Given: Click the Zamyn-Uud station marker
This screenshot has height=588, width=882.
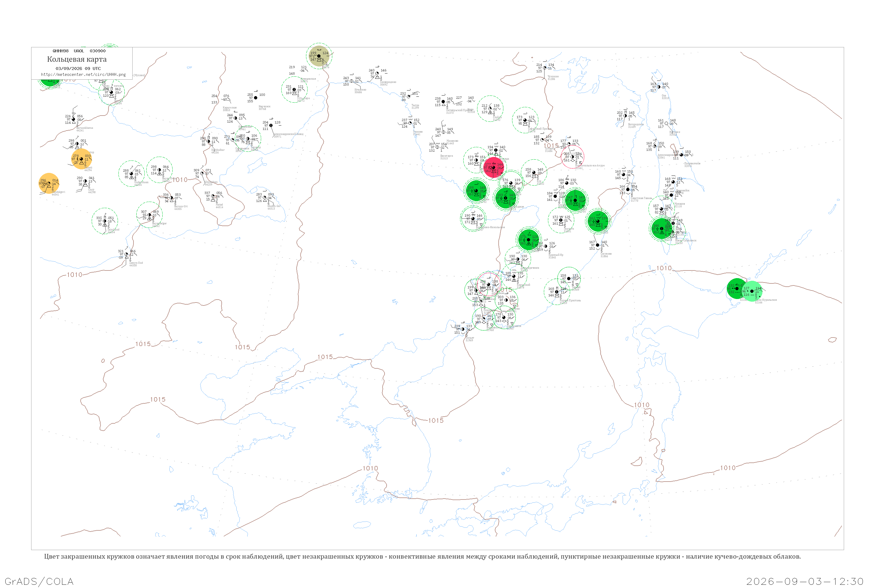Looking at the screenshot, I should (126, 254).
